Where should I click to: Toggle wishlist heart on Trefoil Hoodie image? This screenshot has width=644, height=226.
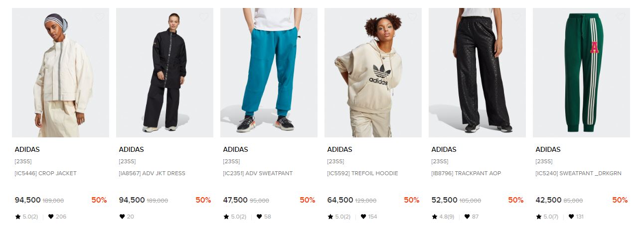412,17
